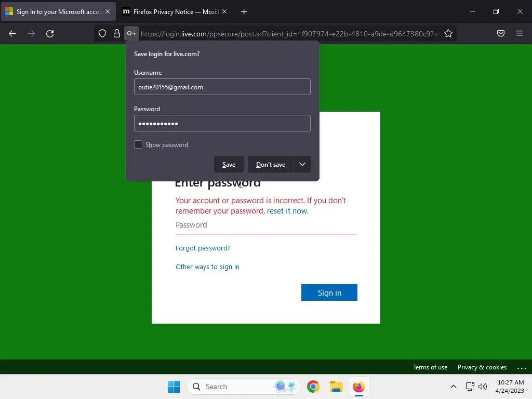The width and height of the screenshot is (532, 399).
Task: Select the Sign in to Microsoft account tab
Action: 58,12
